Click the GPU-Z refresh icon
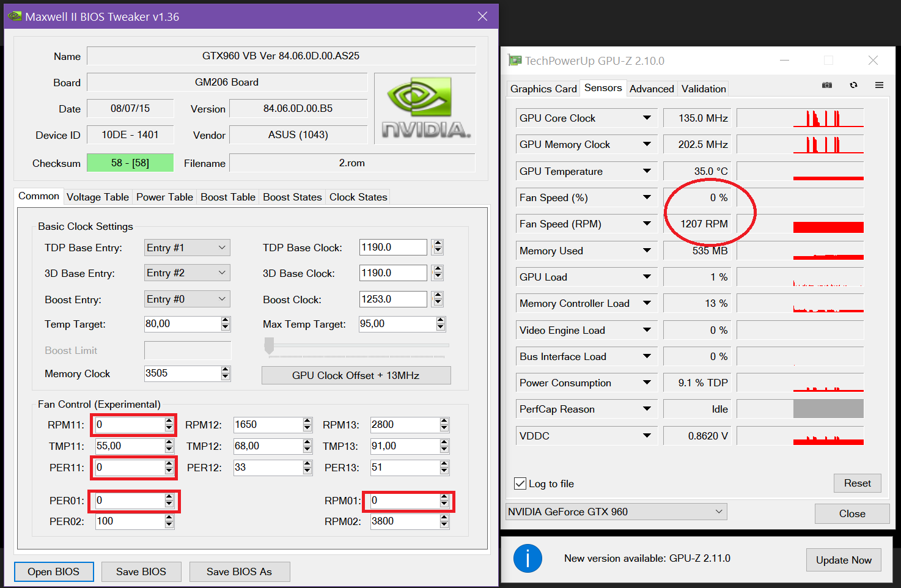Image resolution: width=901 pixels, height=588 pixels. 853,85
